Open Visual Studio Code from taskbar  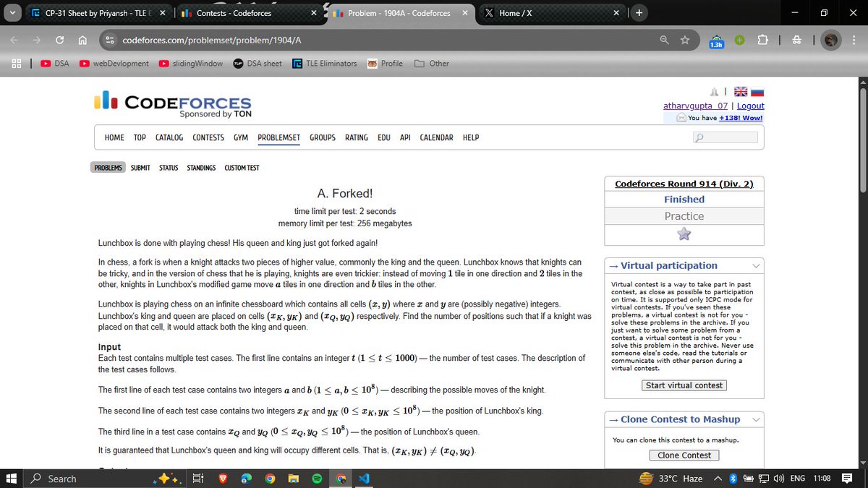[x=363, y=479]
